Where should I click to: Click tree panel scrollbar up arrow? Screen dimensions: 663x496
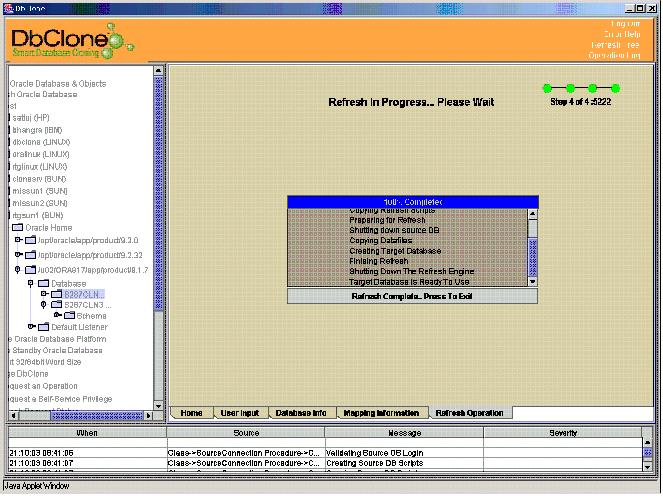158,70
